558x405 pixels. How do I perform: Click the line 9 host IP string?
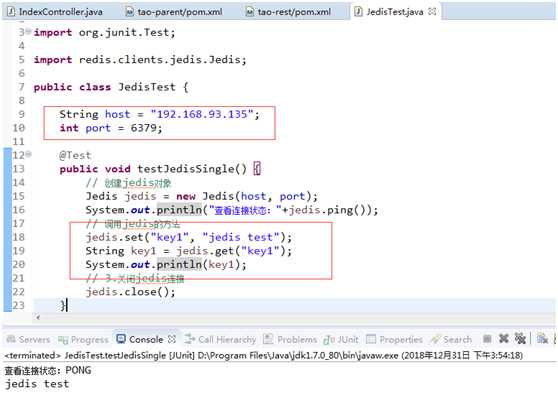click(x=202, y=114)
